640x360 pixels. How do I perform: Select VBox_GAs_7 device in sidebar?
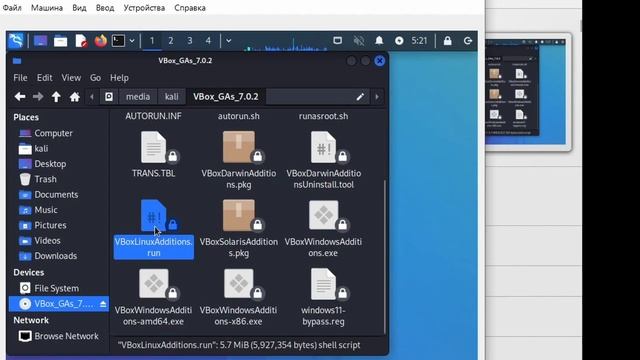[x=58, y=304]
